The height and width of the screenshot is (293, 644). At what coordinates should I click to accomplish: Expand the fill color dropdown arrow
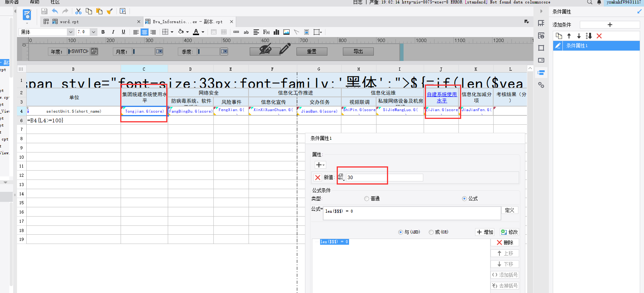tap(187, 32)
